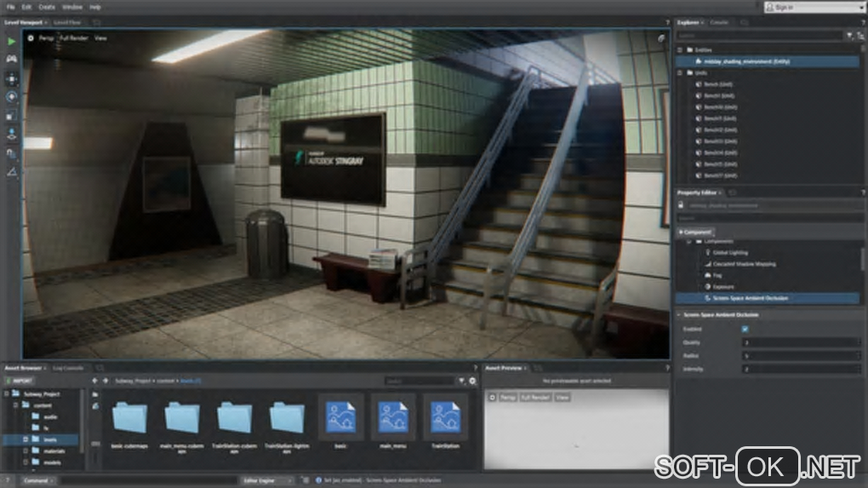Switch to the Log Console tab
868x488 pixels.
pyautogui.click(x=69, y=368)
